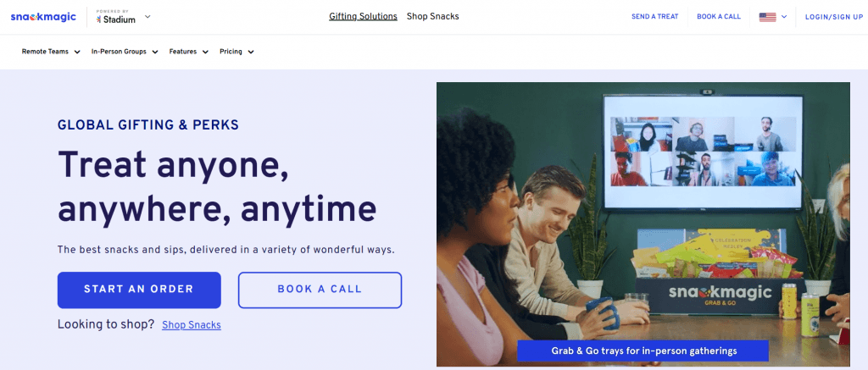Expand the In-Person Groups menu
868x370 pixels.
[x=125, y=52]
